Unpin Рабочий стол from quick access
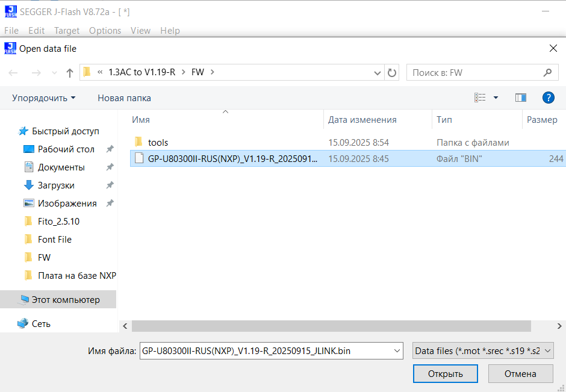Screen dimensions: 566x392 (x=110, y=149)
